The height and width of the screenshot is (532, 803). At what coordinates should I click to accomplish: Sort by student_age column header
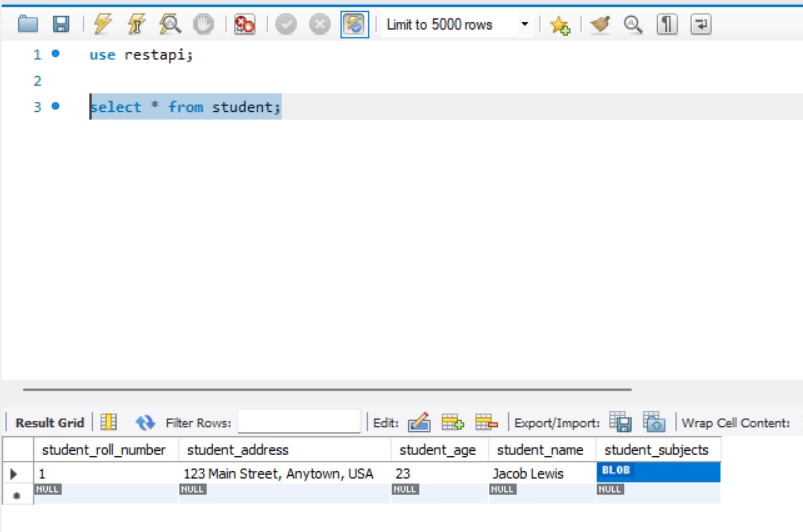tap(440, 450)
